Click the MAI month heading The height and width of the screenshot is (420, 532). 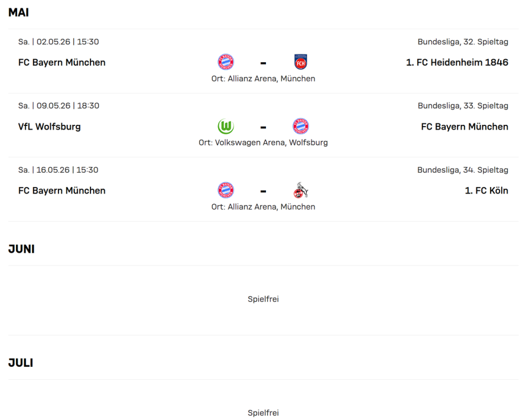18,12
